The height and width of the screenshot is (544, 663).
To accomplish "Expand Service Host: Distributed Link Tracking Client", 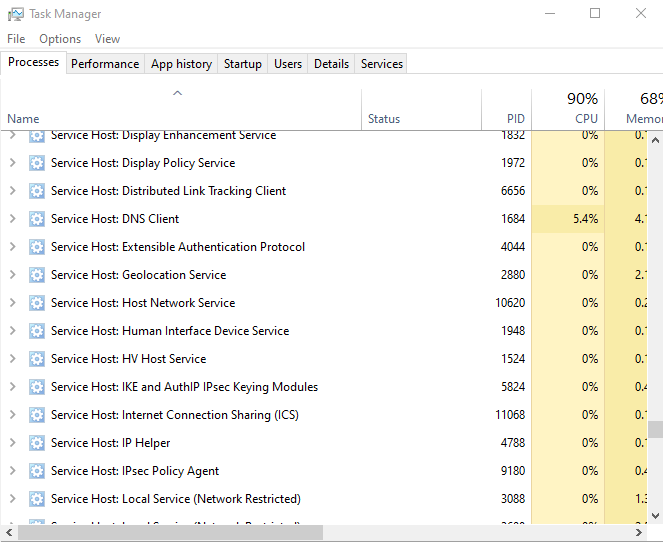I will tap(13, 191).
